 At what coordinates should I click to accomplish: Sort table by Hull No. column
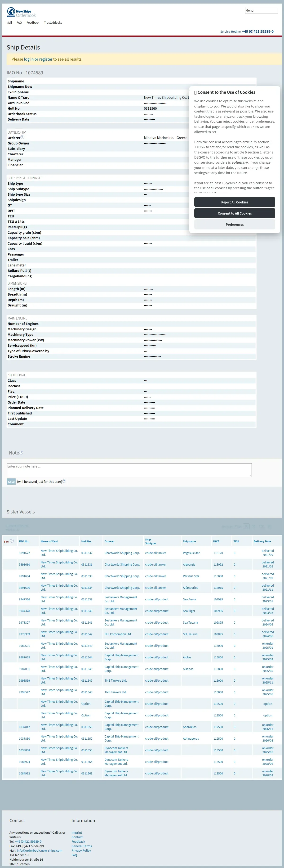pyautogui.click(x=86, y=541)
